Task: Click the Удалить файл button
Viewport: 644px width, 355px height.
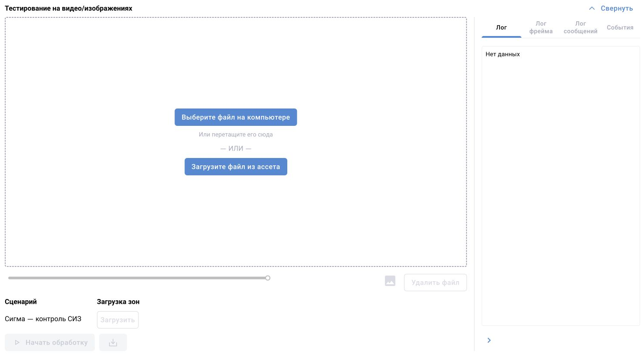Action: click(435, 283)
